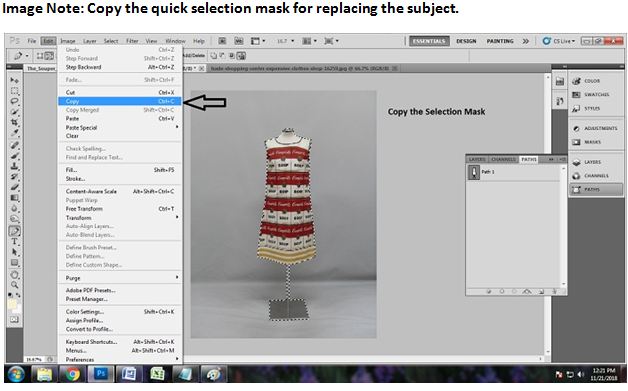Choose Cut from the Edit menu
Viewport: 628px width, 391px height.
[x=120, y=92]
